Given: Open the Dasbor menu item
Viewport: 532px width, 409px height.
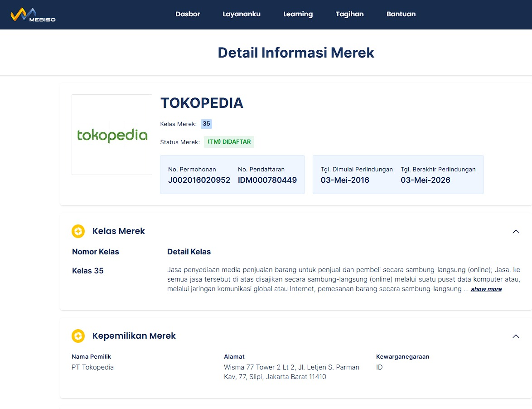Looking at the screenshot, I should tap(188, 14).
